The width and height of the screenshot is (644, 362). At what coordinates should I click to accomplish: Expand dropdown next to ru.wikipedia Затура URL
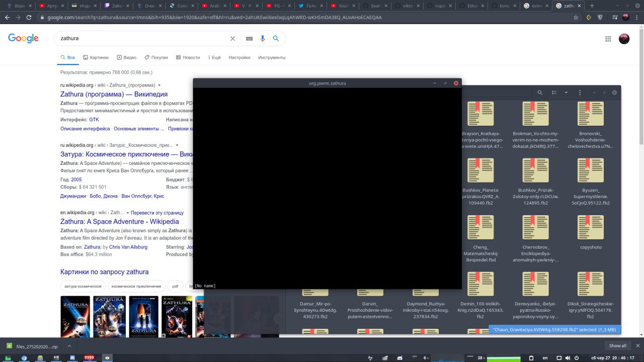click(x=177, y=145)
